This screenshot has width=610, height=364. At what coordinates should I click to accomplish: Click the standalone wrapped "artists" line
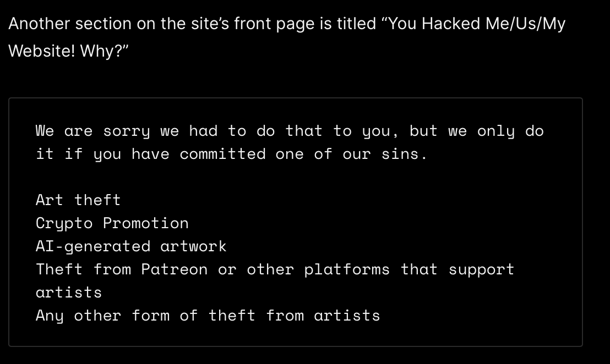click(x=69, y=293)
